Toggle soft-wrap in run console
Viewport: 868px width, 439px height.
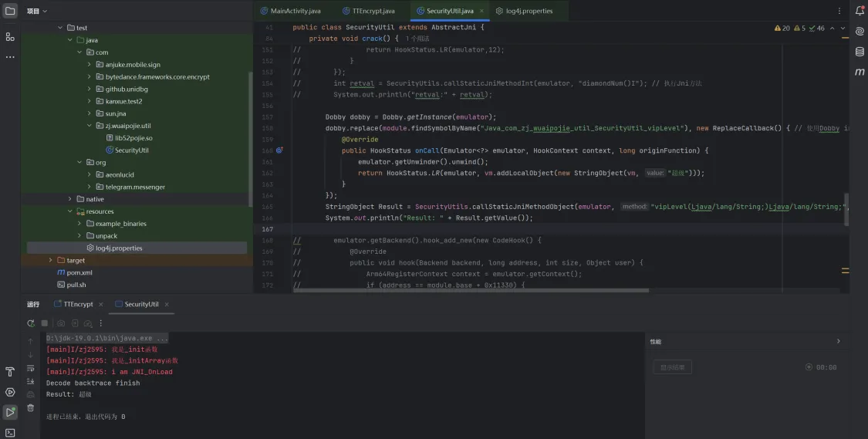point(31,368)
